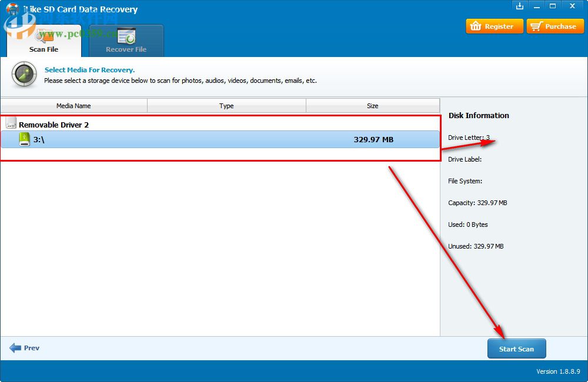Open the Recover File tab
The width and height of the screenshot is (588, 382).
(x=126, y=41)
